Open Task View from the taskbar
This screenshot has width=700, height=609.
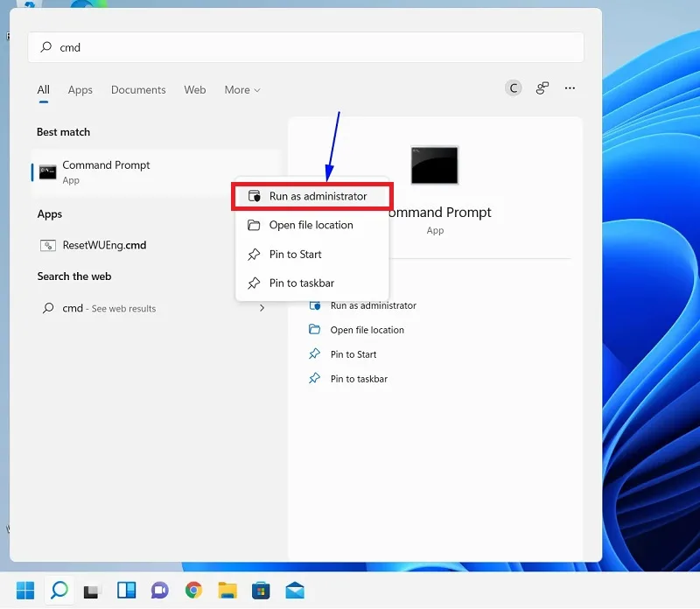[x=93, y=591]
